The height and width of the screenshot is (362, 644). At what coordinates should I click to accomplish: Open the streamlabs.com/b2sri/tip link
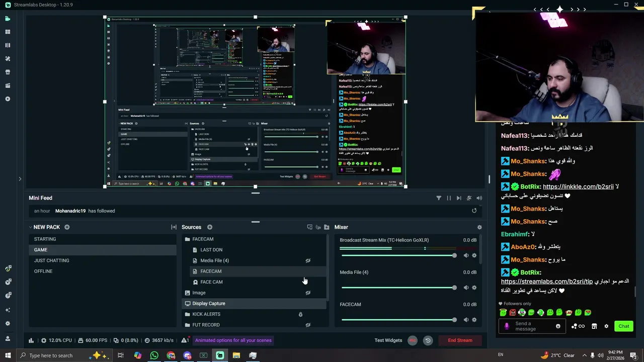click(x=547, y=282)
